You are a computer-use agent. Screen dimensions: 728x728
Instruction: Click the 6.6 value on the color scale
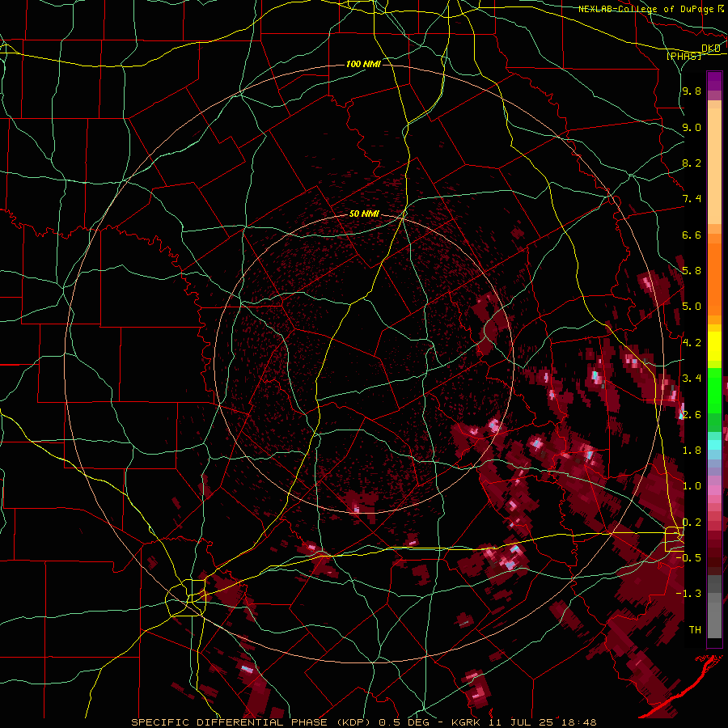(692, 235)
